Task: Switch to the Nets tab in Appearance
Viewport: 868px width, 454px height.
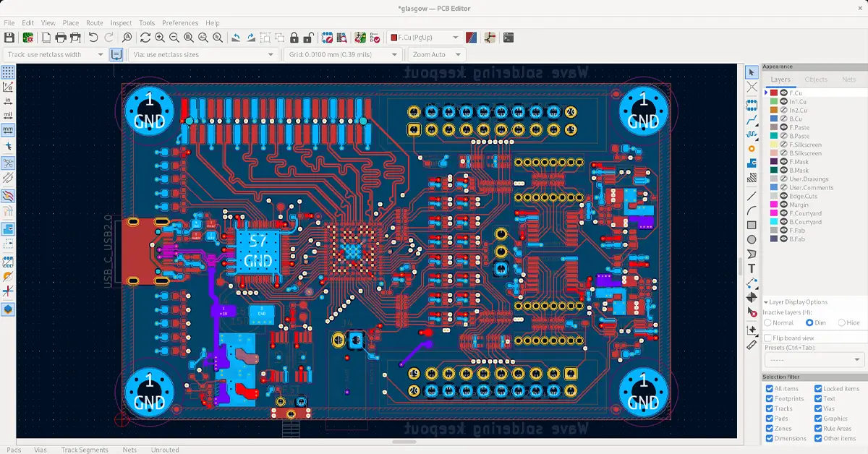Action: pos(848,80)
